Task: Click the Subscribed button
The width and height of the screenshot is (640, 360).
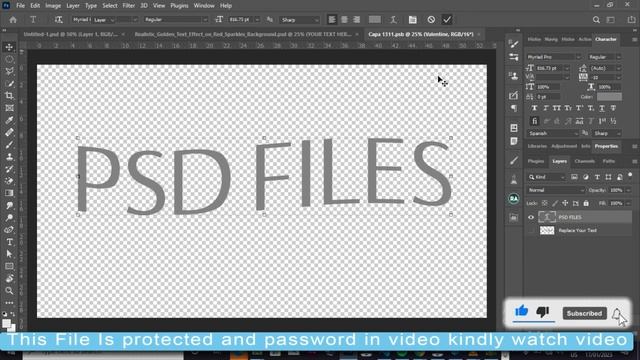Action: [x=584, y=313]
